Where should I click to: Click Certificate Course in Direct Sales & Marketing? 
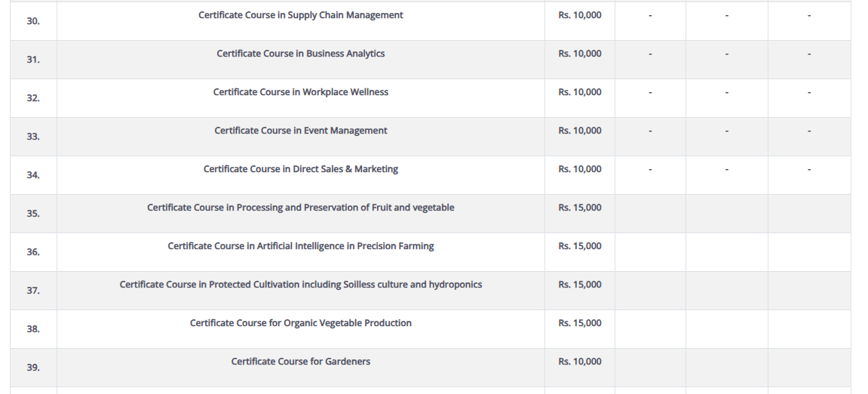tap(300, 169)
